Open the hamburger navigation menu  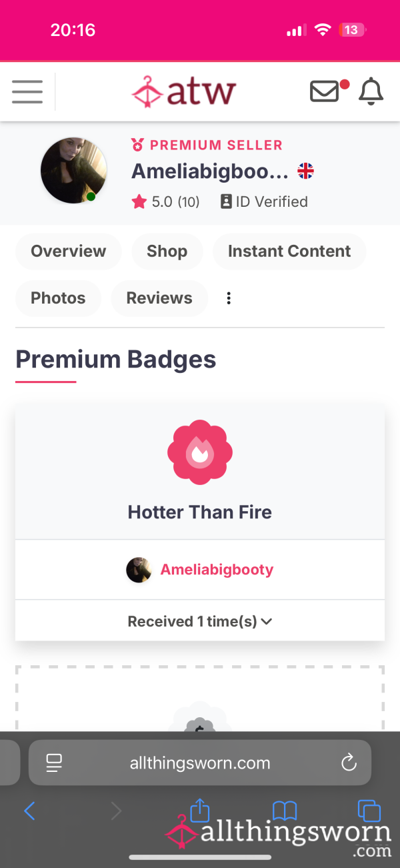[x=27, y=91]
